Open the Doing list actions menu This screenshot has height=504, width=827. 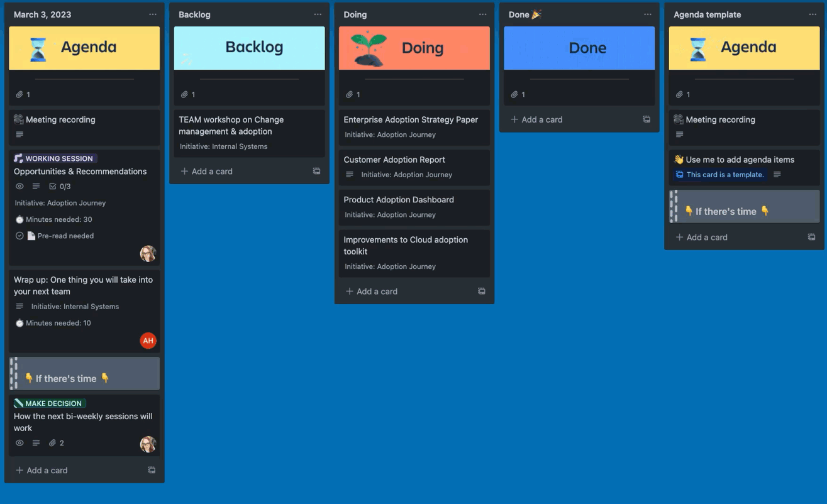click(482, 14)
